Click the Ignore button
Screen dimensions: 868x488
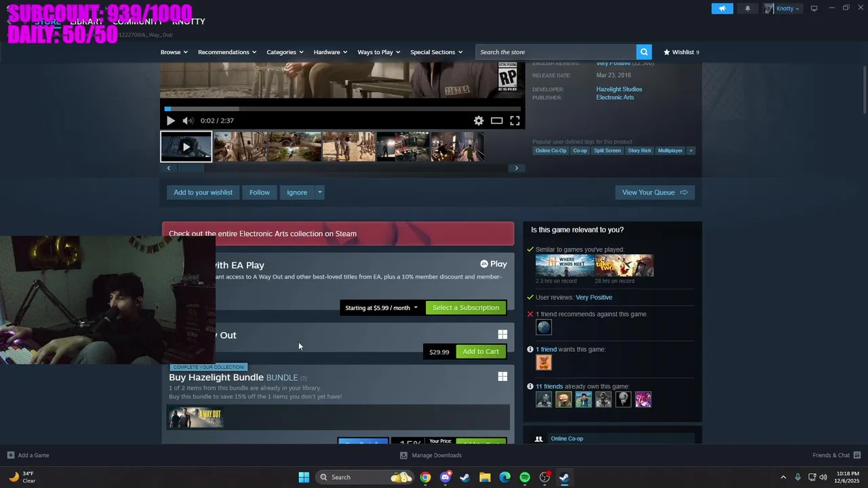[x=297, y=192]
